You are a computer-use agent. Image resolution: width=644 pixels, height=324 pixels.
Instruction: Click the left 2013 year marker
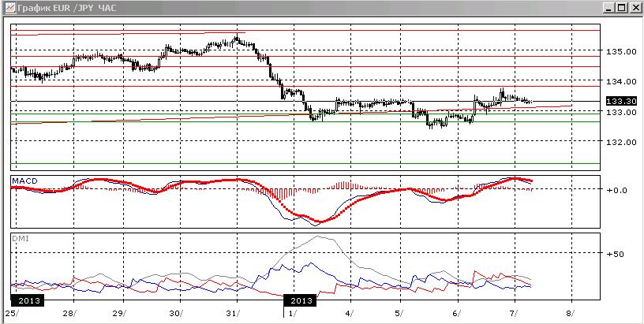(x=28, y=300)
